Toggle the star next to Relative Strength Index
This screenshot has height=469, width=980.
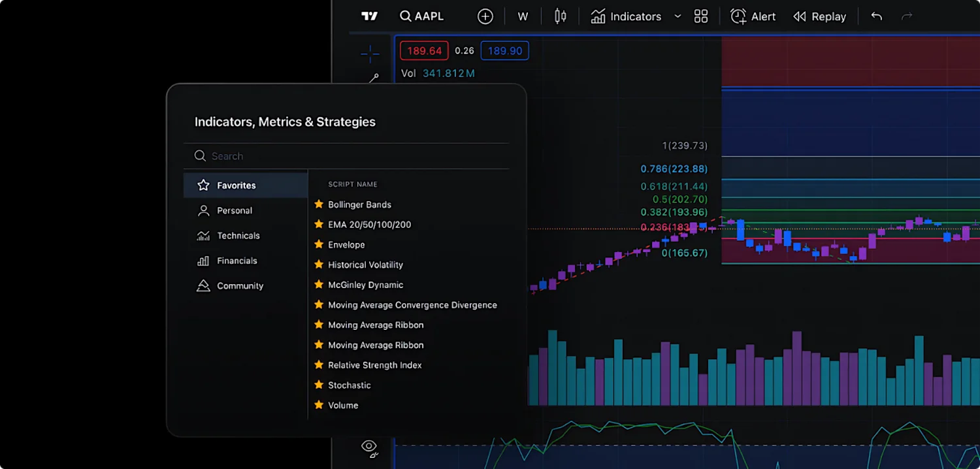pos(318,365)
